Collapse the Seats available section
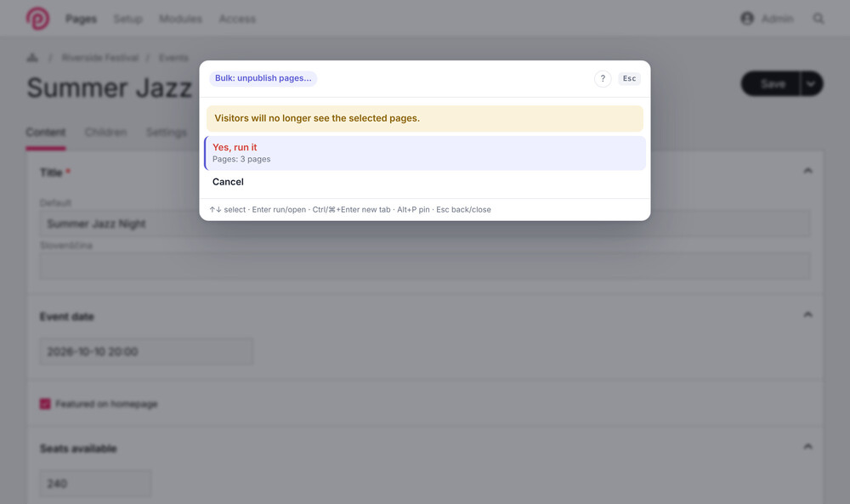This screenshot has height=504, width=850. coord(807,446)
